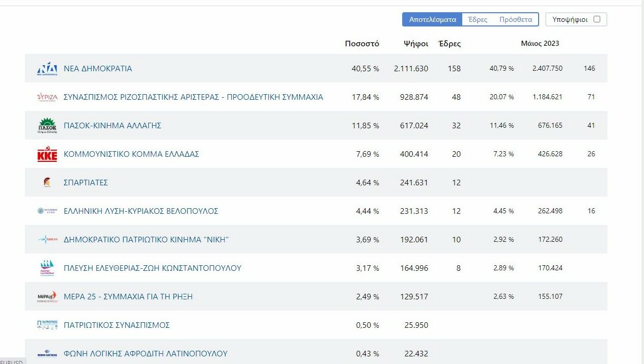Open ΦΩΝΗ ΛΟΓΙΚΗΣ ΑΦΡΟΔΙΤΗ ΛΑΤΙΝΟΠΟΥΛΟΥ link
The height and width of the screenshot is (364, 644).
pyautogui.click(x=146, y=353)
